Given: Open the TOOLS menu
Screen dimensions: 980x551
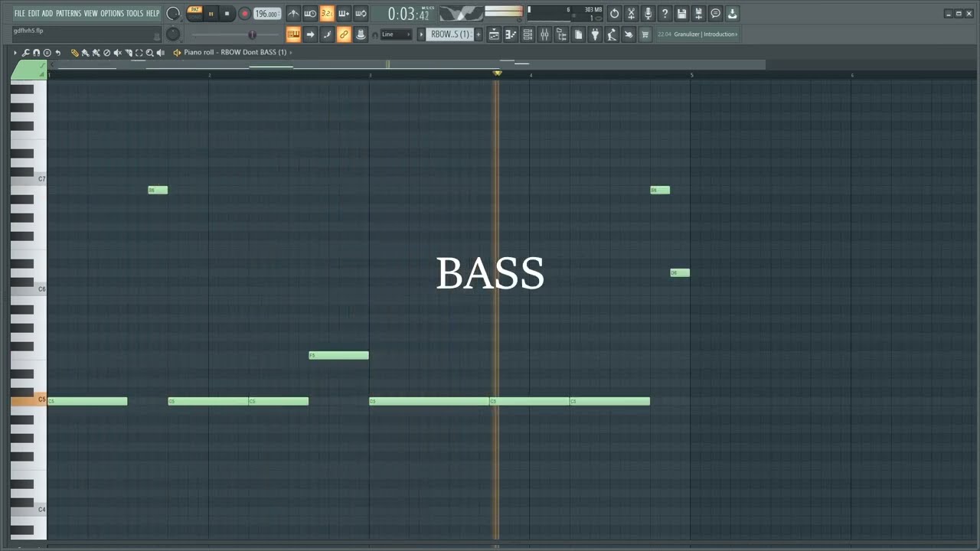Looking at the screenshot, I should (x=135, y=14).
